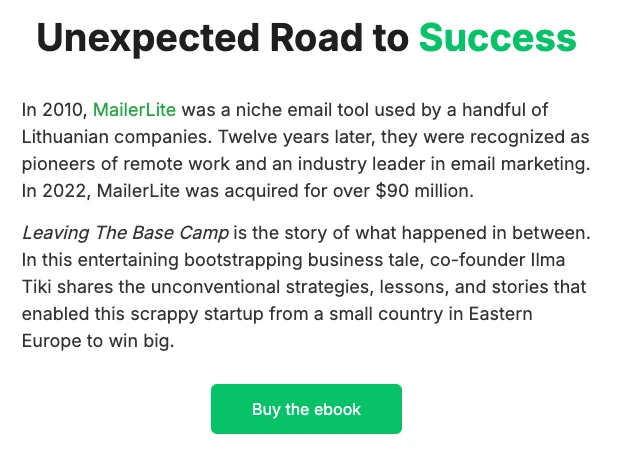This screenshot has height=465, width=623.
Task: Click the Unexpected Road to heading text
Action: click(x=222, y=39)
